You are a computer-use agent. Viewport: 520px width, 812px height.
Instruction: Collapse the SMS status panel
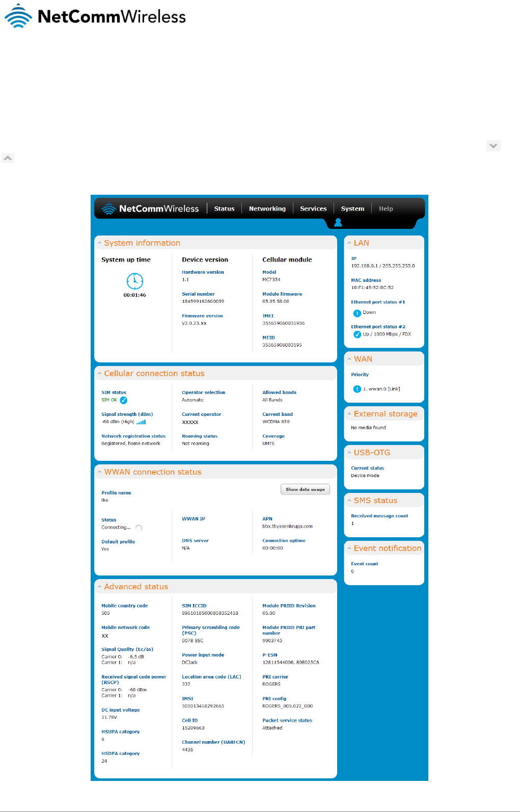pos(349,501)
